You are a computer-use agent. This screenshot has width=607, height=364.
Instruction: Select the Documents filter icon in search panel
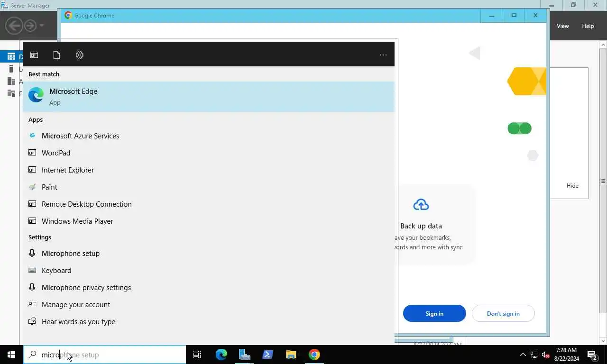click(x=56, y=55)
